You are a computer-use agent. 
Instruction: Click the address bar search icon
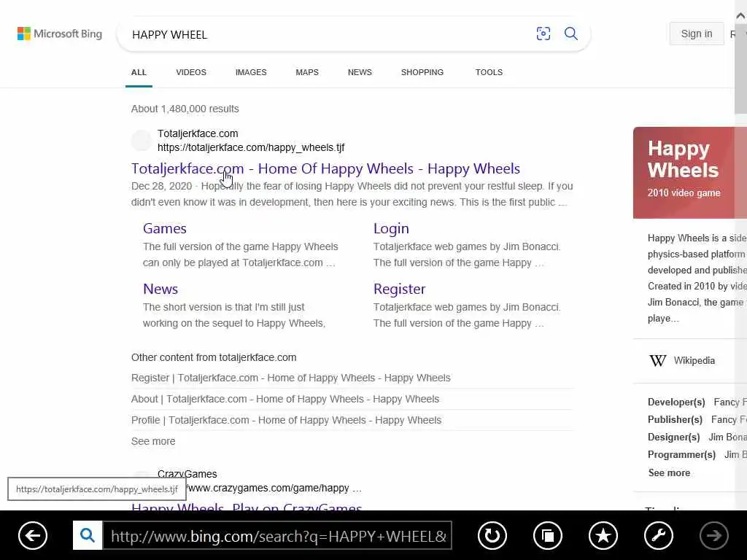(88, 535)
